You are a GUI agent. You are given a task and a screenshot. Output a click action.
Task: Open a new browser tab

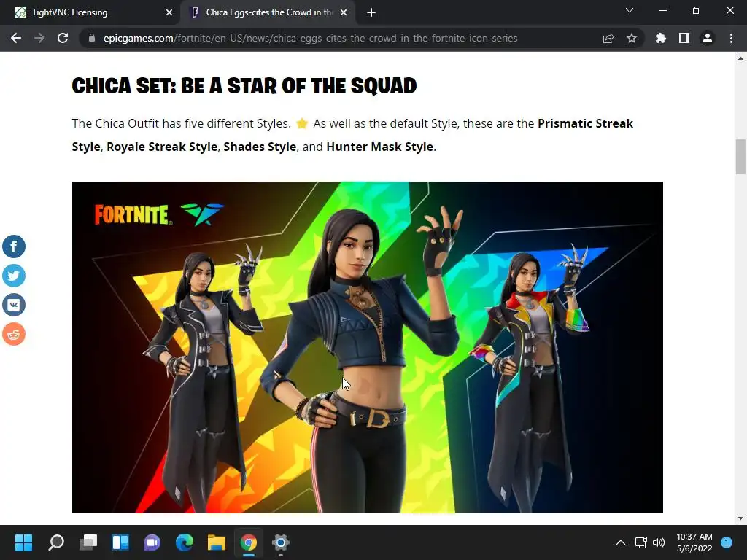click(x=371, y=12)
